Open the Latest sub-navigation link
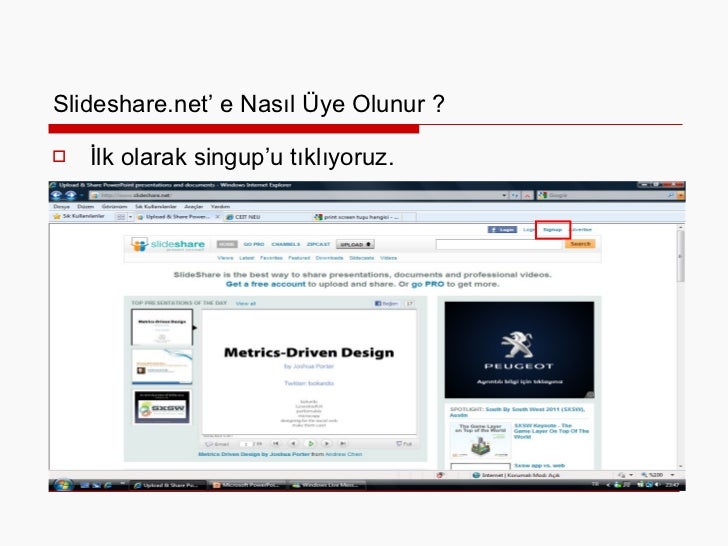 click(247, 258)
